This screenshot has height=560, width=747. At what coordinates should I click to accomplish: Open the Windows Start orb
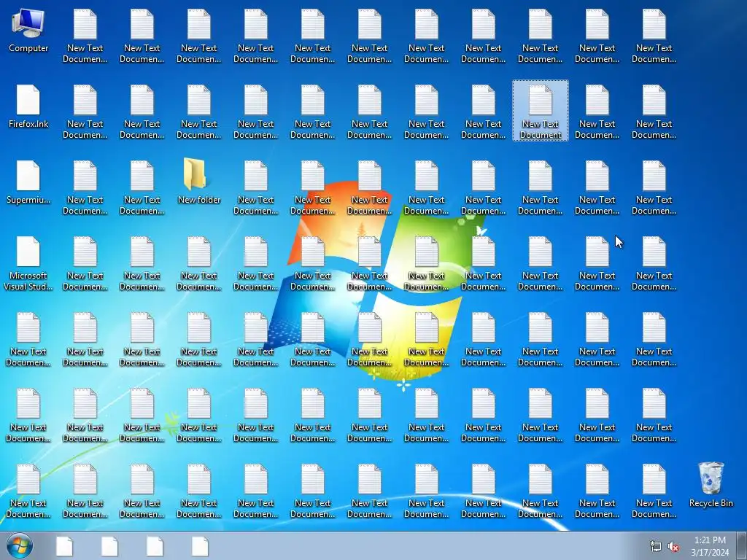pyautogui.click(x=20, y=546)
